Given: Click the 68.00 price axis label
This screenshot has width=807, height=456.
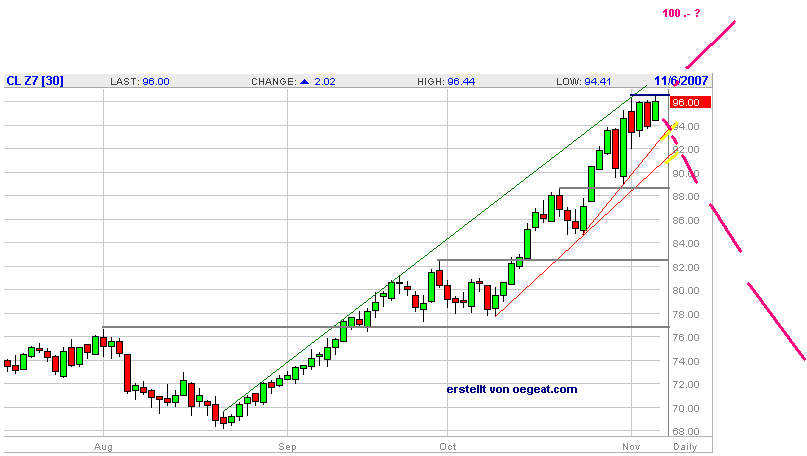Looking at the screenshot, I should (686, 431).
